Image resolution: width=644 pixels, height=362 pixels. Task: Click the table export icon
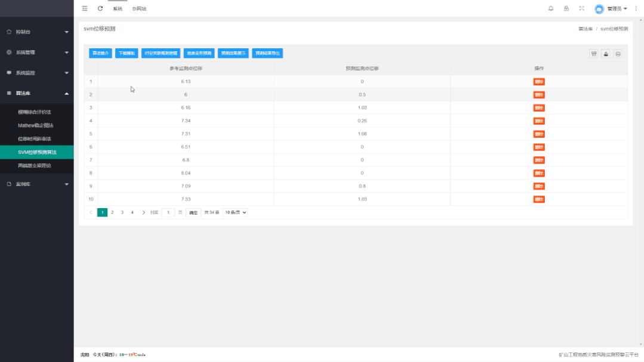pyautogui.click(x=606, y=54)
